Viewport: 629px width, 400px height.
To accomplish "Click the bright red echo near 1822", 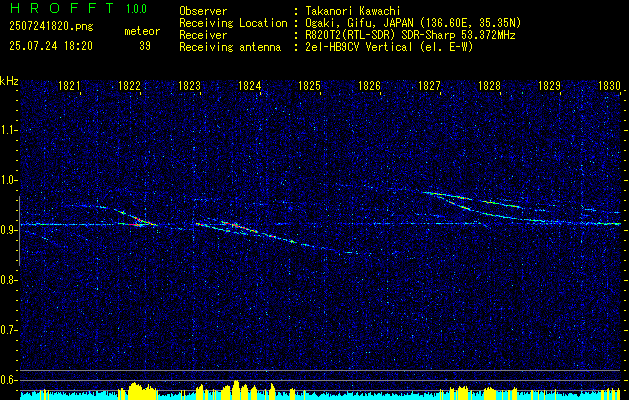I will tap(138, 221).
